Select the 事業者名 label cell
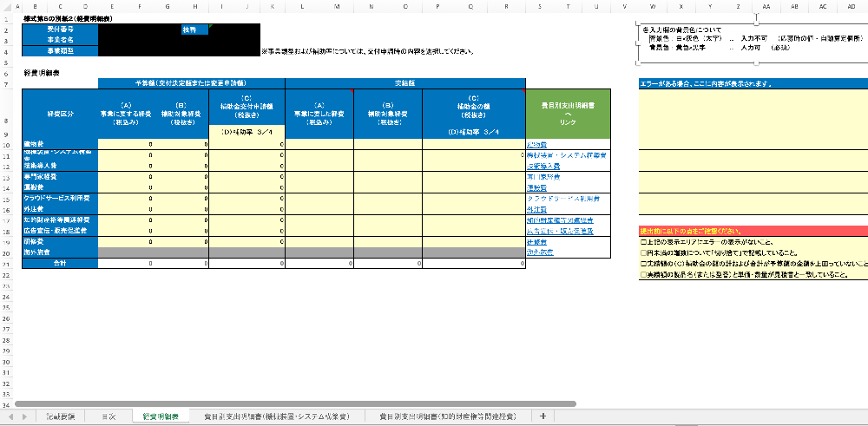Image resolution: width=868 pixels, height=426 pixels. coord(60,41)
